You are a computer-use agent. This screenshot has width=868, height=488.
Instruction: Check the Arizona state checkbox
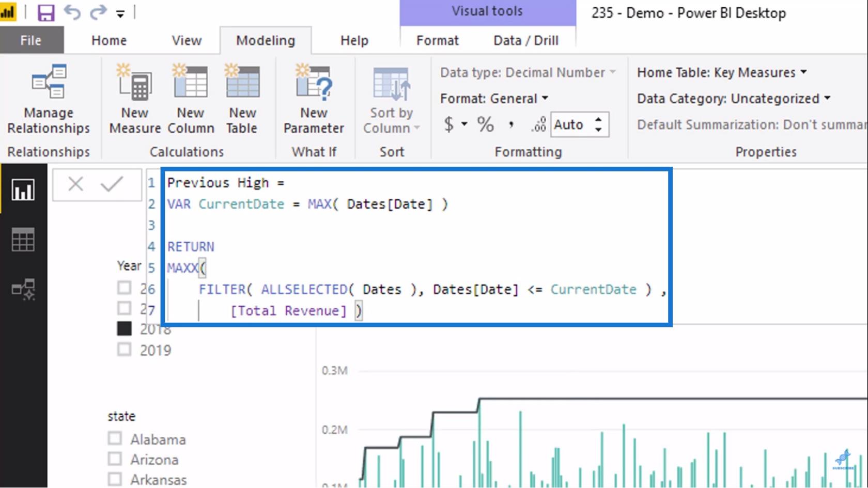[115, 459]
